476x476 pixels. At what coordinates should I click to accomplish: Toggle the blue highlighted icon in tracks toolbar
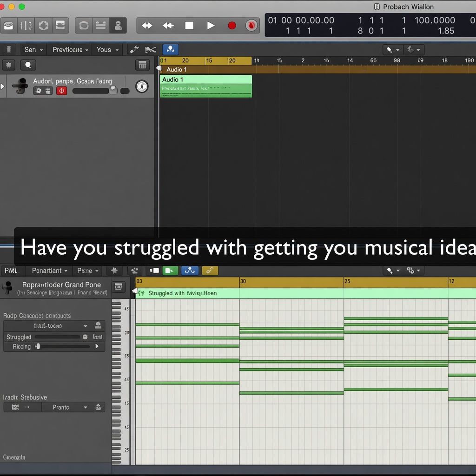point(171,49)
